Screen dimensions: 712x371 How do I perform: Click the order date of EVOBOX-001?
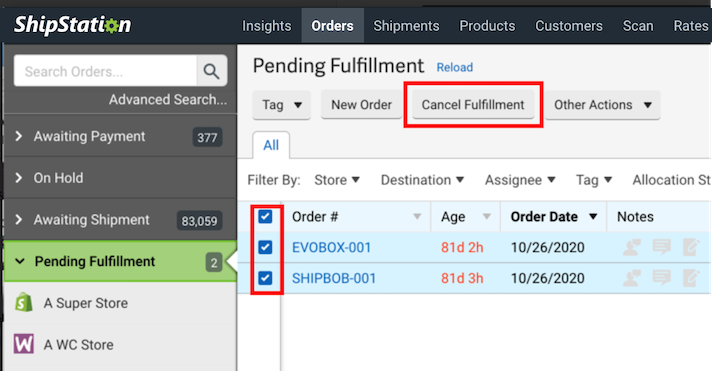[548, 247]
